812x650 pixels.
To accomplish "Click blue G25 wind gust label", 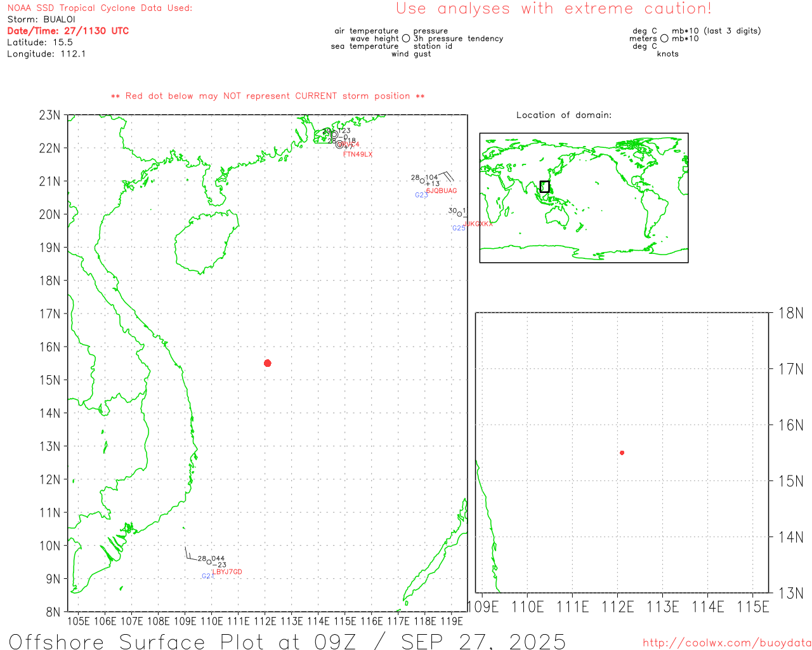I will click(458, 229).
